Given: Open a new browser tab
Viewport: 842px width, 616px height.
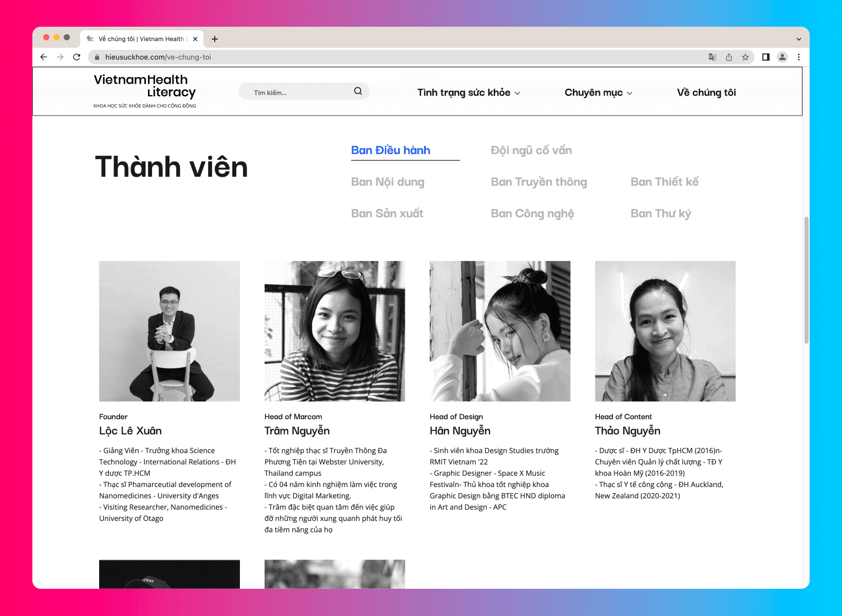Looking at the screenshot, I should tap(215, 39).
